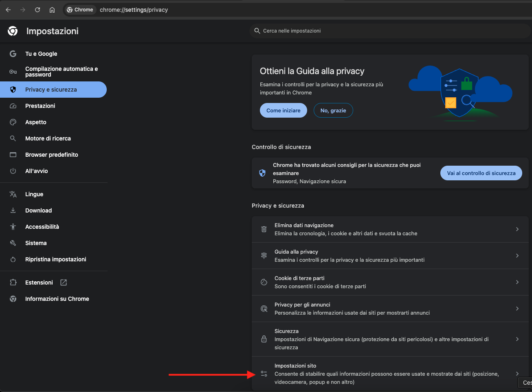The width and height of the screenshot is (532, 392).
Task: Click the window icon for Browser predefinito
Action: 13,155
